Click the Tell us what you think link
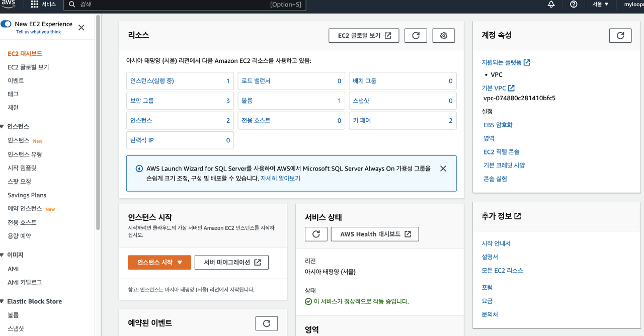The image size is (644, 336). pyautogui.click(x=38, y=32)
